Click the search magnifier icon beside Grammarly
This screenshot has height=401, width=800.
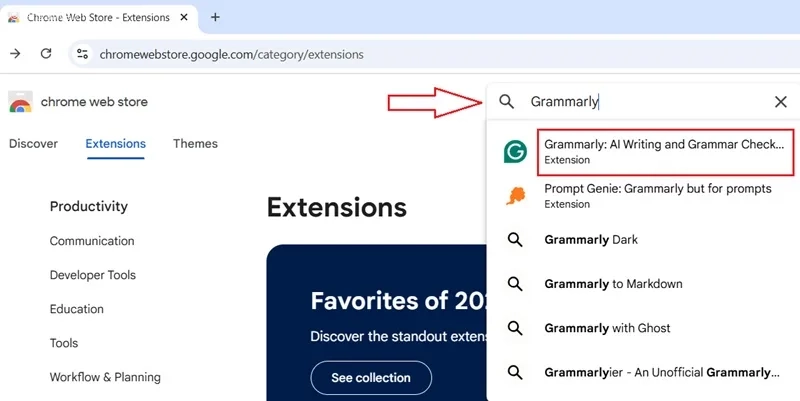(x=506, y=102)
